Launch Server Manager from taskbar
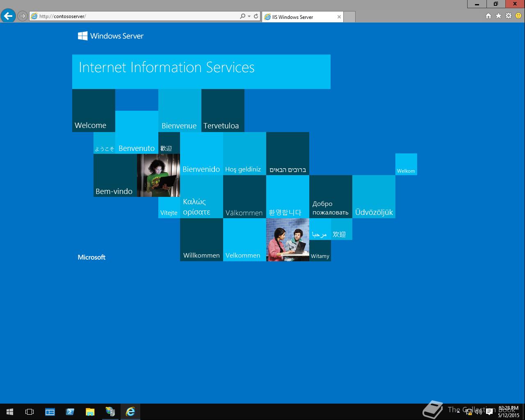The image size is (525, 420). click(50, 412)
